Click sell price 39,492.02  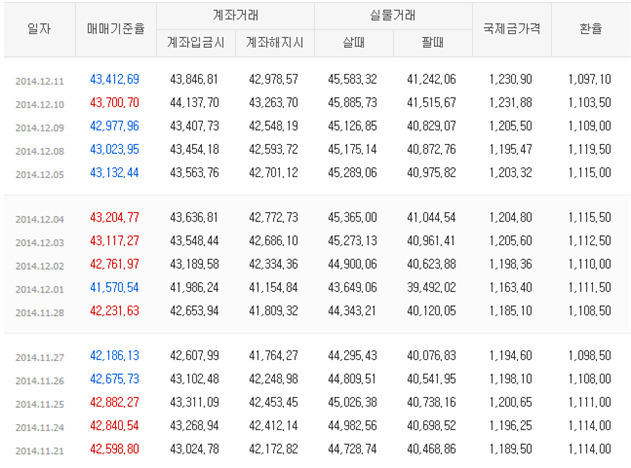[x=431, y=287]
